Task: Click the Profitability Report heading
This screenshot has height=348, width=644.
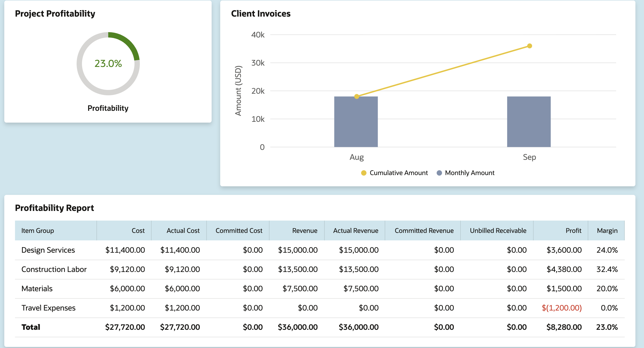Action: point(54,208)
